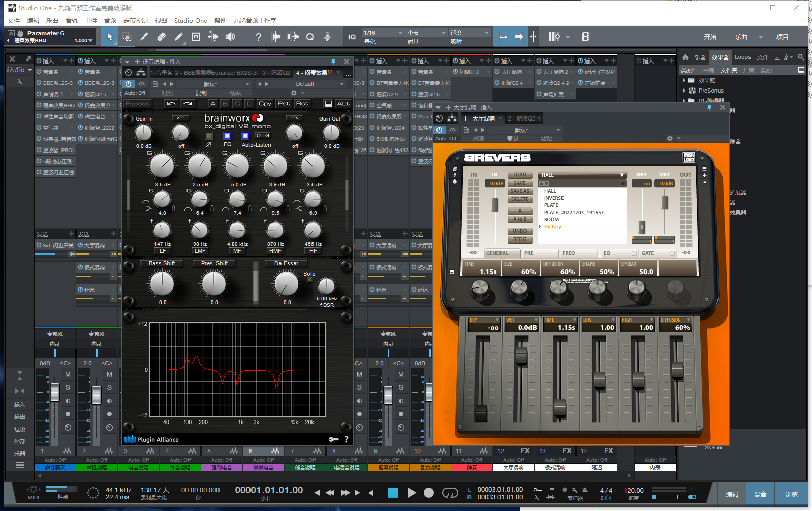Toggle the loop button in the transport

tap(450, 492)
